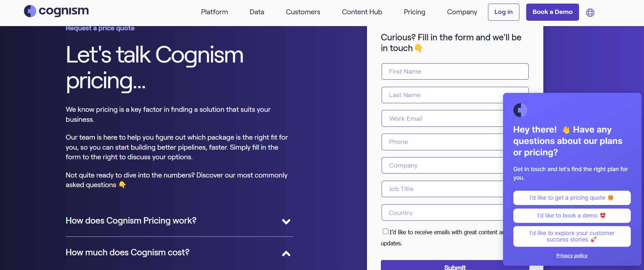Choose 'explore your customer success stories' option
The image size is (644, 270).
click(x=572, y=236)
